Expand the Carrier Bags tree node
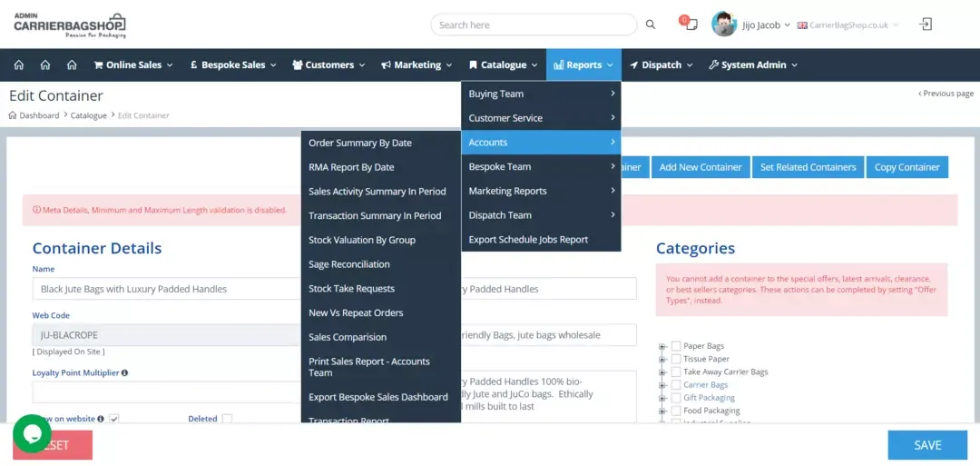This screenshot has width=980, height=466. point(662,384)
